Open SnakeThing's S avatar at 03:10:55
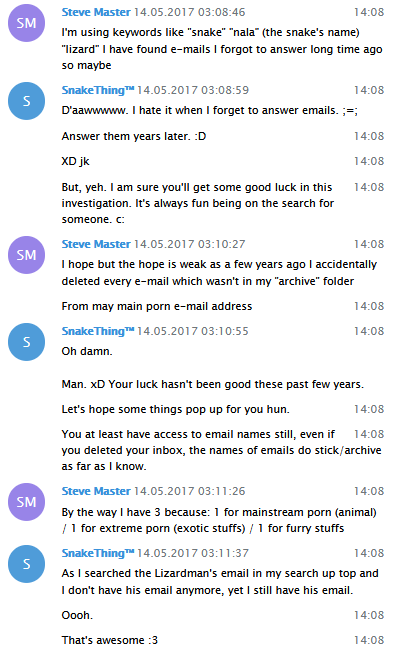This screenshot has height=645, width=396. click(26, 342)
